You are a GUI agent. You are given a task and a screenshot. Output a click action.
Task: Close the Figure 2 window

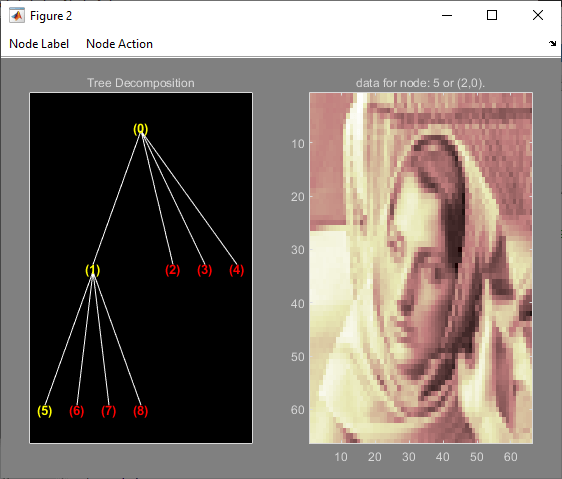coord(538,15)
